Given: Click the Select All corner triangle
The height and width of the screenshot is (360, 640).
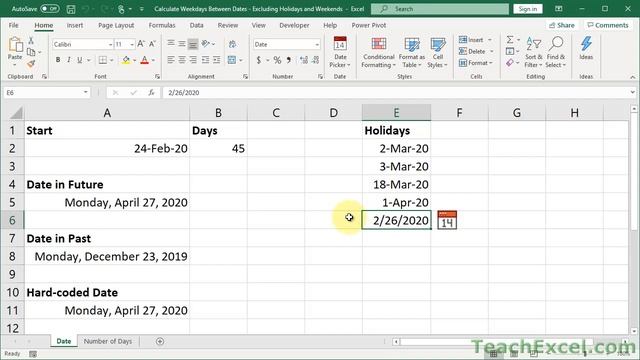Looking at the screenshot, I should pos(16,113).
